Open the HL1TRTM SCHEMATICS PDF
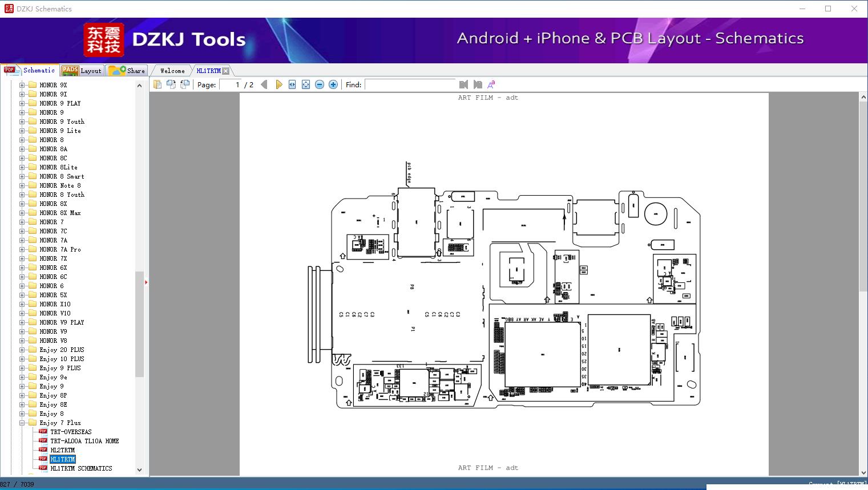This screenshot has width=868, height=490. point(81,468)
